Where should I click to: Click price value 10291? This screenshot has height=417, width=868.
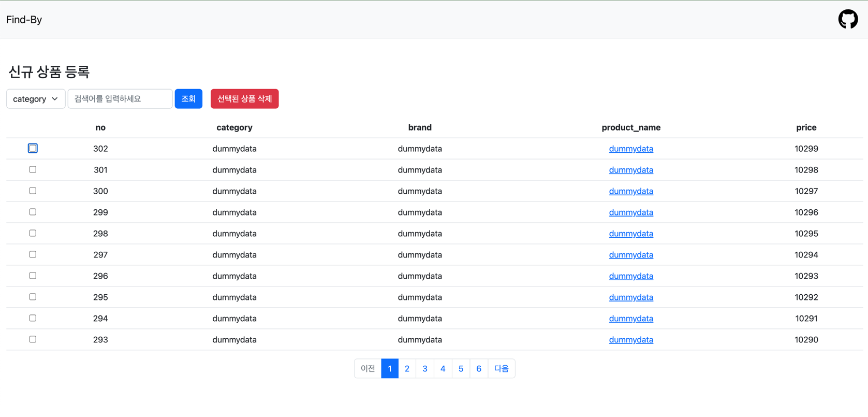tap(806, 319)
